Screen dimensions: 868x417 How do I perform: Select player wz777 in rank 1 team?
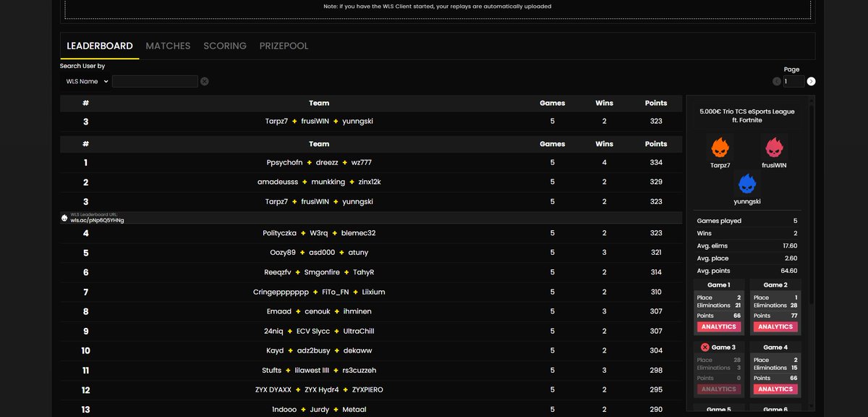pos(362,162)
